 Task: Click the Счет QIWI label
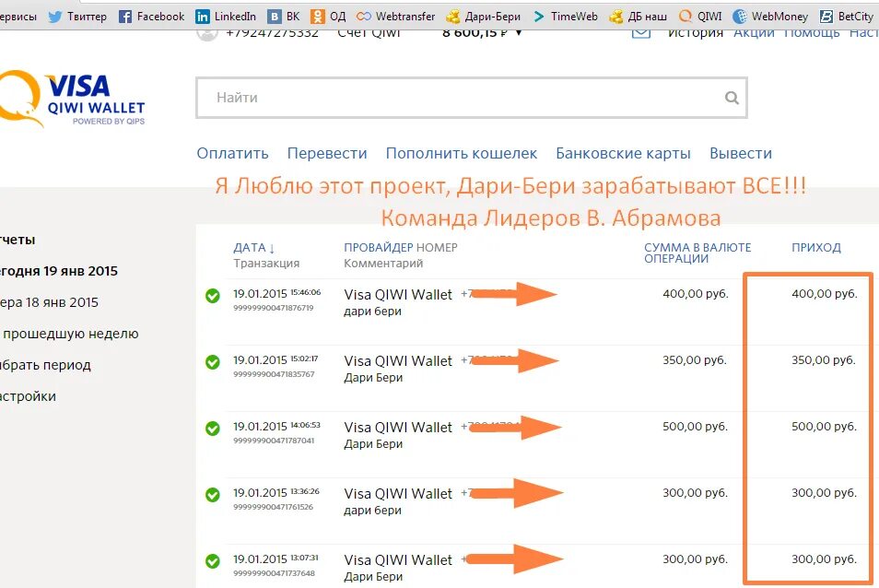(x=369, y=33)
